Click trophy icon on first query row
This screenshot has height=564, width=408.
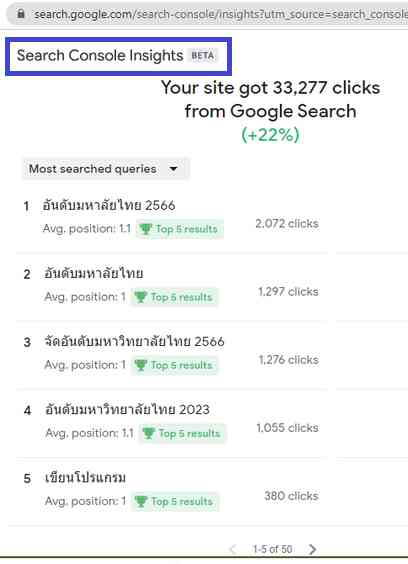click(x=146, y=229)
